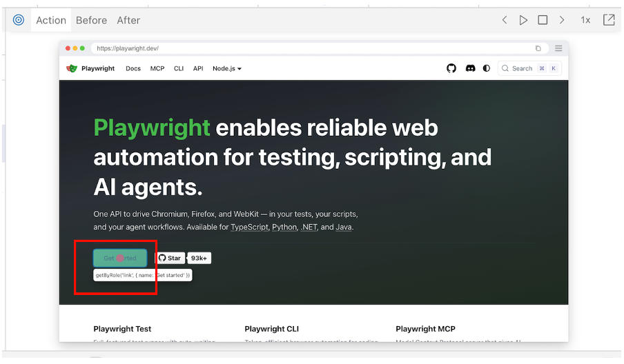Viewport: 624px width, 364px height.
Task: Switch to the Before tab
Action: coord(92,20)
